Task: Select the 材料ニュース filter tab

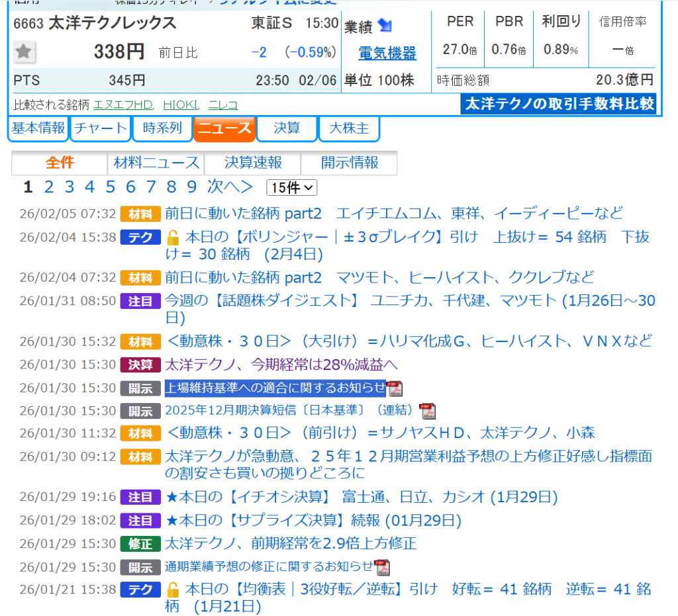Action: coord(156,163)
